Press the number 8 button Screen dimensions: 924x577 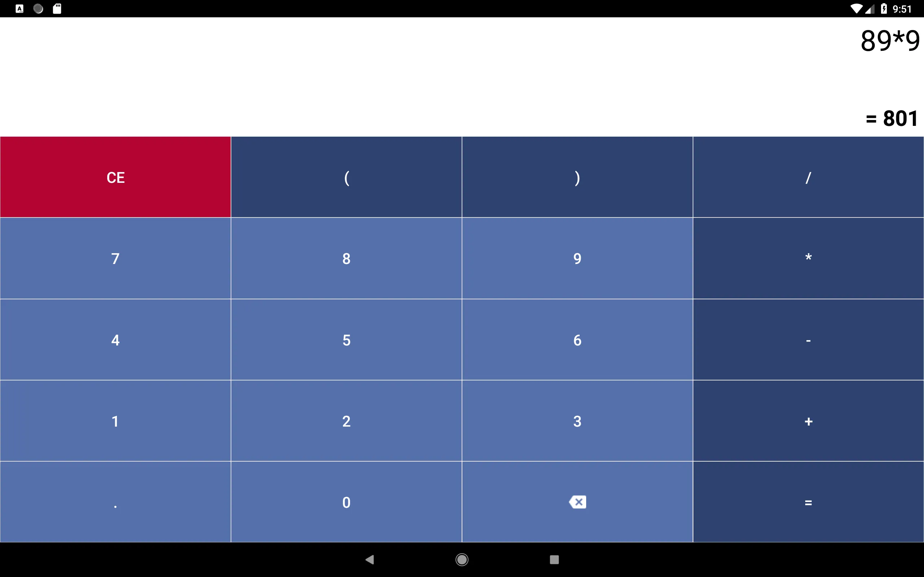click(x=346, y=258)
